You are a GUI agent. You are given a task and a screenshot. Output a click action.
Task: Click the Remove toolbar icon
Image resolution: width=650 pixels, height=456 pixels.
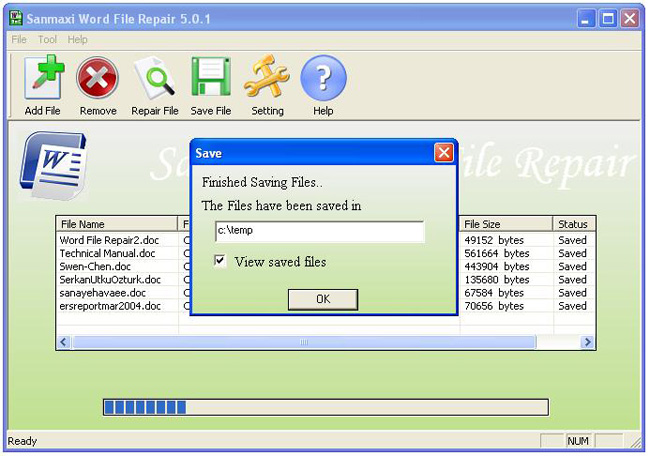pyautogui.click(x=97, y=78)
